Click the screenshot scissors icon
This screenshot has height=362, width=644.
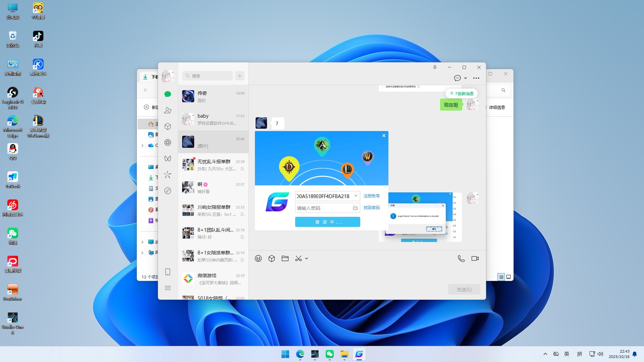(298, 258)
